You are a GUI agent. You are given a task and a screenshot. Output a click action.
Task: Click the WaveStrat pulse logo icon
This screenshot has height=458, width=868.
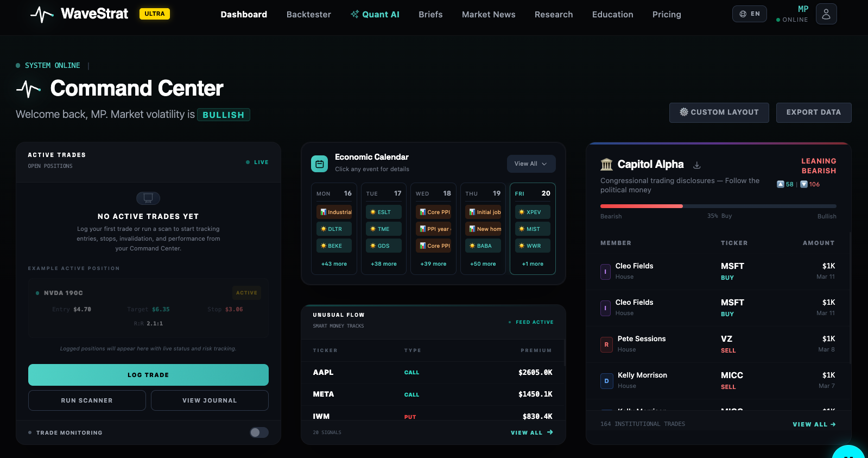[x=42, y=14]
